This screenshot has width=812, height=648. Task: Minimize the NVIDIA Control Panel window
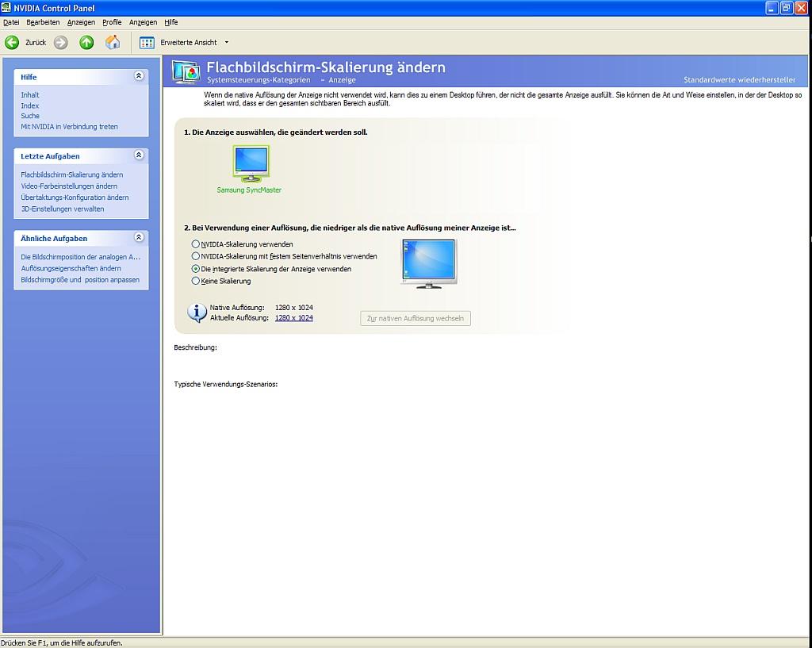pyautogui.click(x=772, y=8)
